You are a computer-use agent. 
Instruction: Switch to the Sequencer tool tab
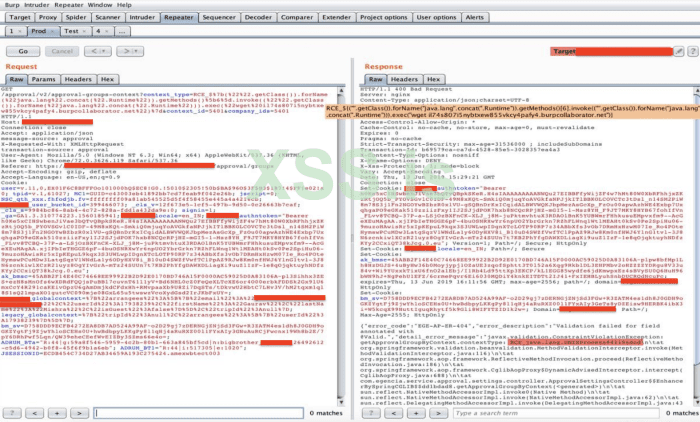[219, 17]
